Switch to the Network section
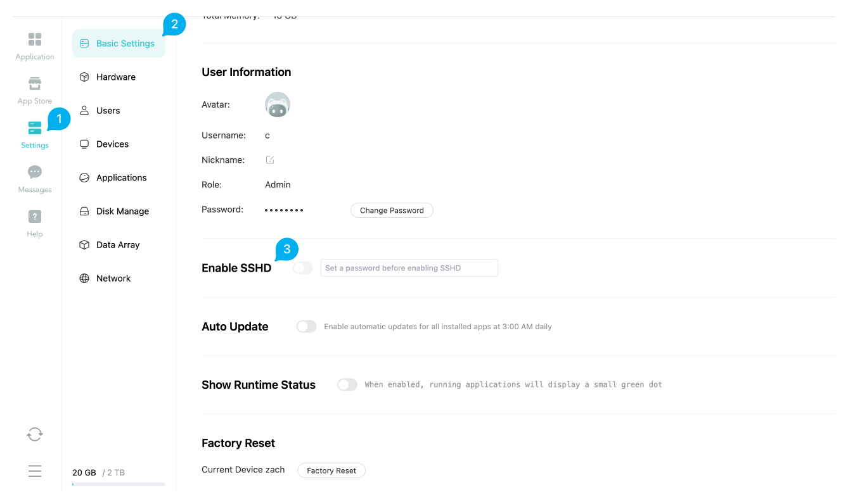The image size is (848, 504). (113, 279)
